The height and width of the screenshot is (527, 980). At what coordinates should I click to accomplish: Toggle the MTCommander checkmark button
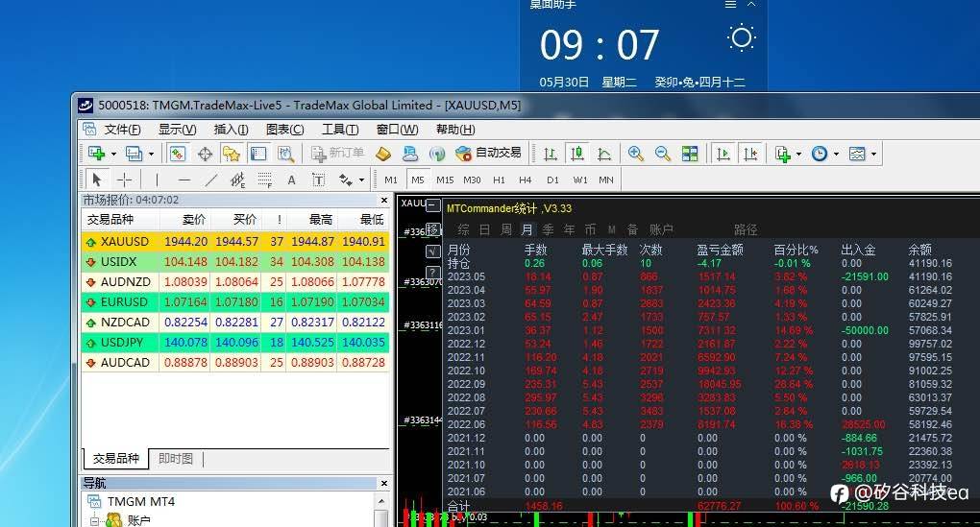[432, 251]
